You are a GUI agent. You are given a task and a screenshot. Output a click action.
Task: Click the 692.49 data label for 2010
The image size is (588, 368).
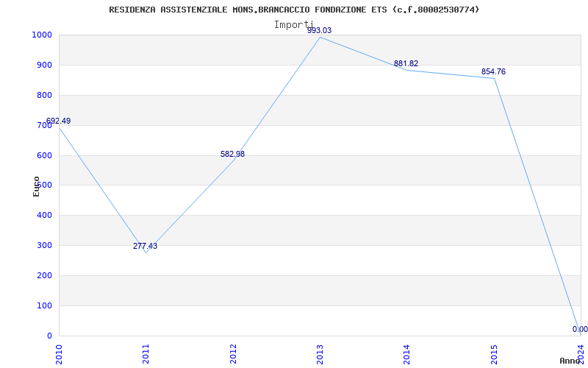pyautogui.click(x=58, y=121)
